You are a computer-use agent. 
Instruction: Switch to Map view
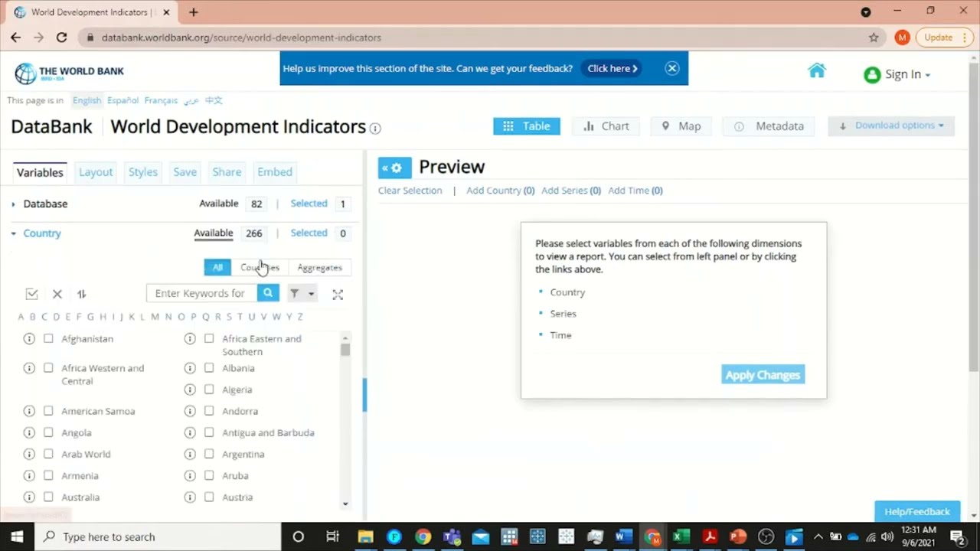click(x=681, y=126)
